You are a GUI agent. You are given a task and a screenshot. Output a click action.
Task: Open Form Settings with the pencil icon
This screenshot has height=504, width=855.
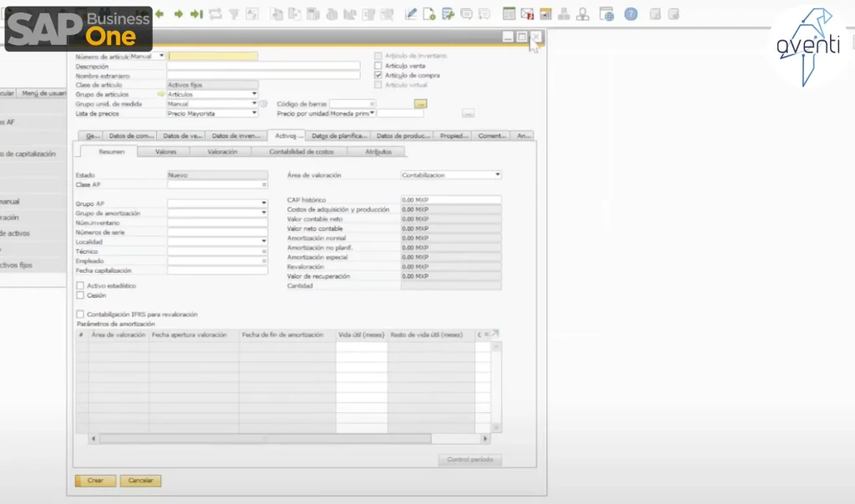pyautogui.click(x=411, y=14)
